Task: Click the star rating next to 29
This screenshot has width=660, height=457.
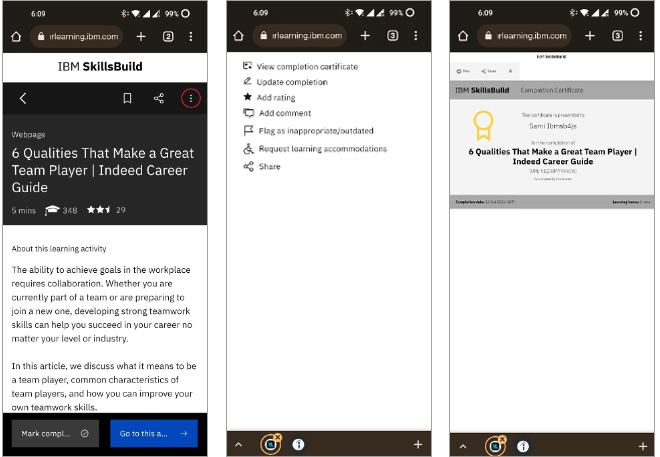Action: (x=99, y=209)
